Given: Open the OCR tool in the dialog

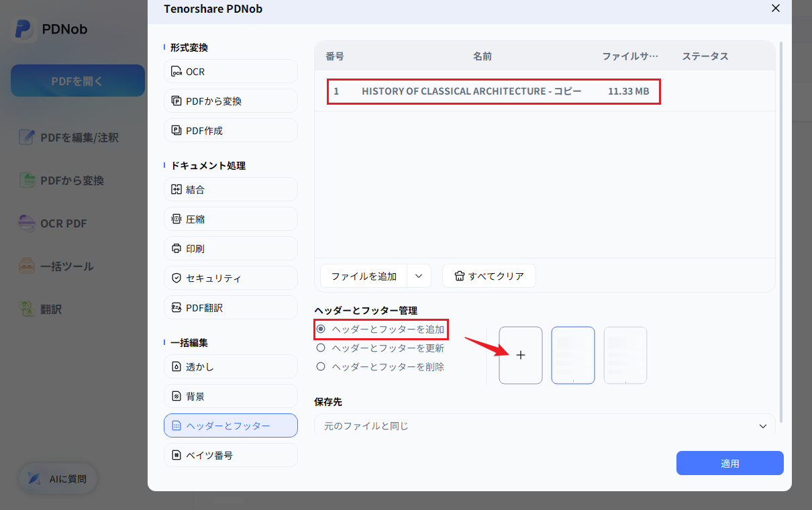Looking at the screenshot, I should (x=230, y=71).
